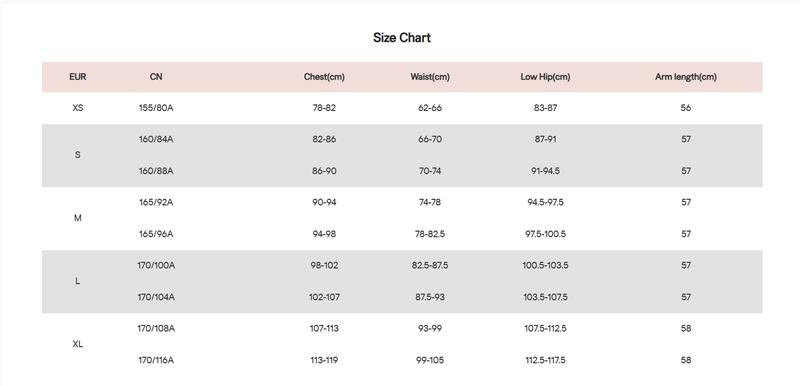Select the S size label
The height and width of the screenshot is (386, 800).
pos(78,155)
